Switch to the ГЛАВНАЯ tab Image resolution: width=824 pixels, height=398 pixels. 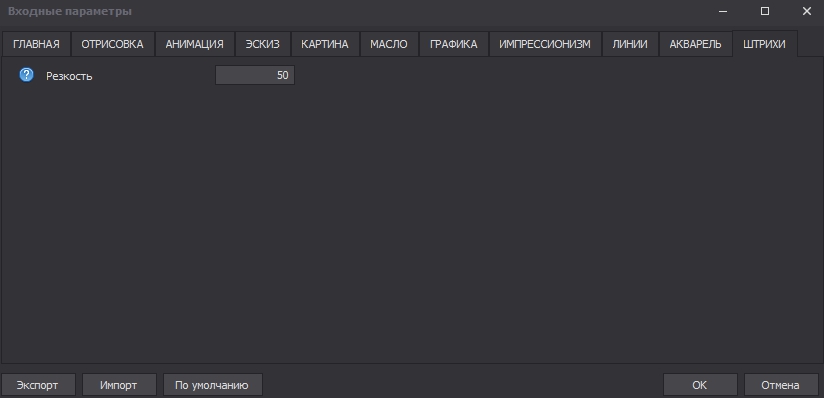[36, 44]
